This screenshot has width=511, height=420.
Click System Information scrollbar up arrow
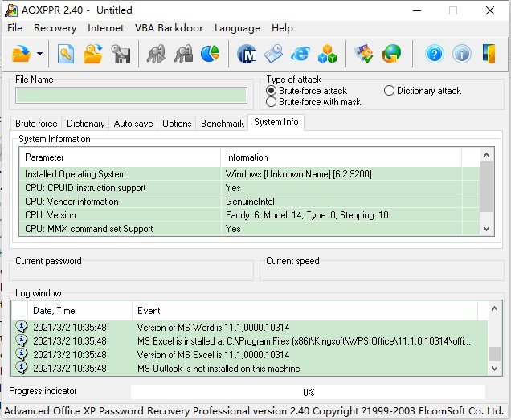pos(487,155)
